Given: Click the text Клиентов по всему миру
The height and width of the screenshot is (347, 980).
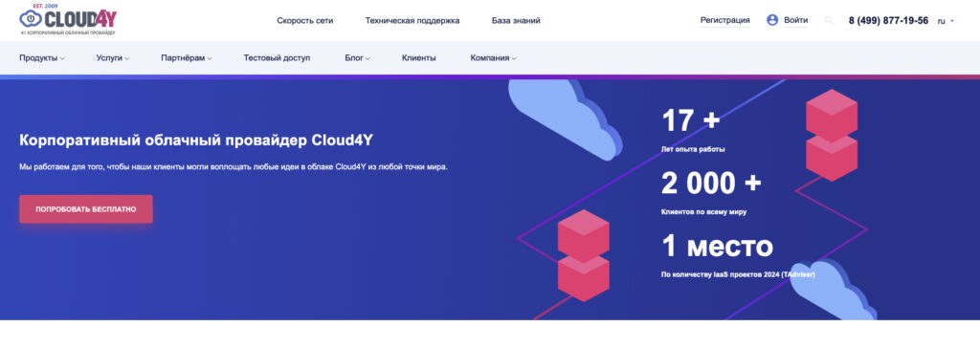Looking at the screenshot, I should coord(703,212).
